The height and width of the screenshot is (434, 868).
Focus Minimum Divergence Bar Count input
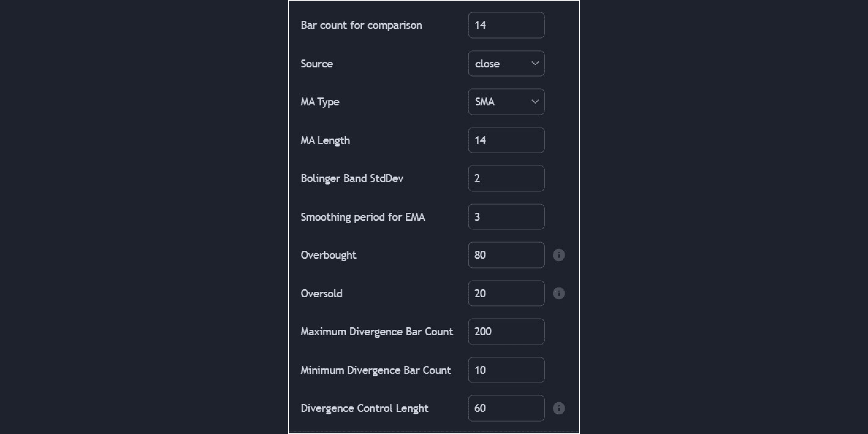pos(506,370)
